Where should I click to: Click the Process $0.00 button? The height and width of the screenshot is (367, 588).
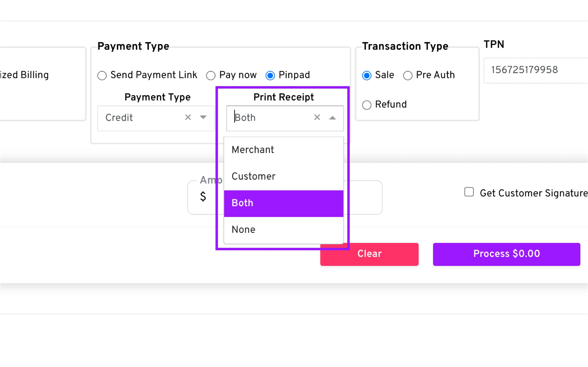pos(506,254)
